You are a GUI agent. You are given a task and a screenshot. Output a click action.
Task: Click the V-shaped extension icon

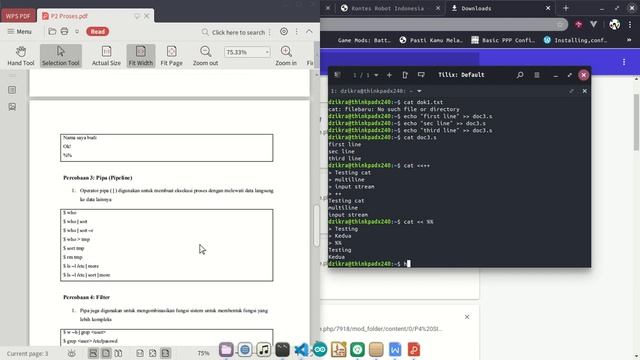593,24
